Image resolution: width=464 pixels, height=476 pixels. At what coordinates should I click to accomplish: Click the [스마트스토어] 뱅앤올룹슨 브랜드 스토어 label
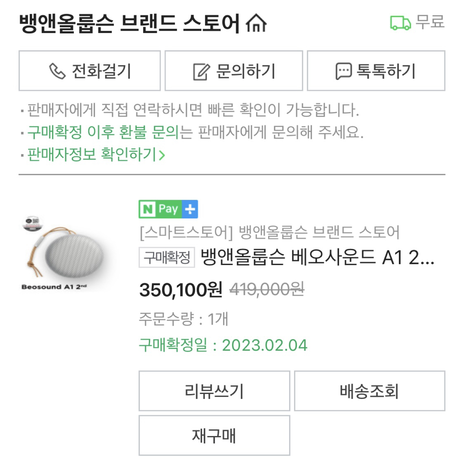tap(270, 232)
